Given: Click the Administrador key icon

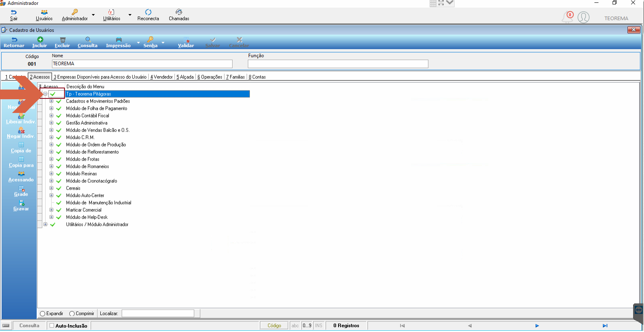Looking at the screenshot, I should click(75, 12).
